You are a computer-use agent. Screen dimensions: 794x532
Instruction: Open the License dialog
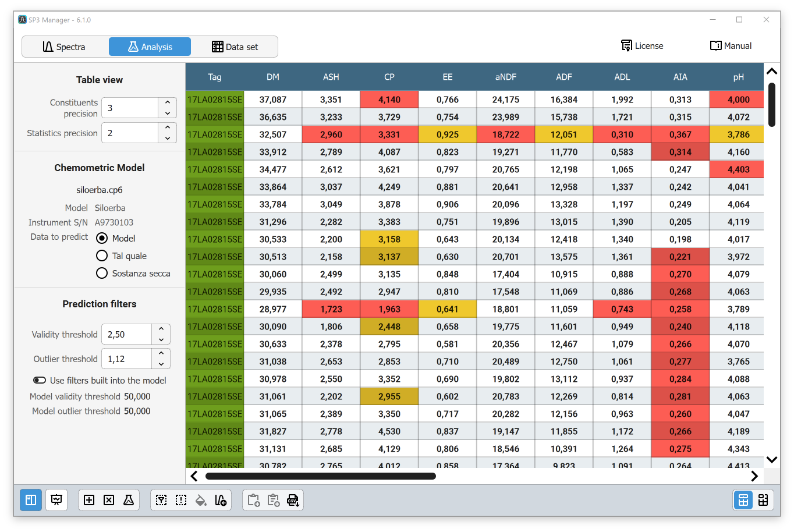[x=642, y=45]
